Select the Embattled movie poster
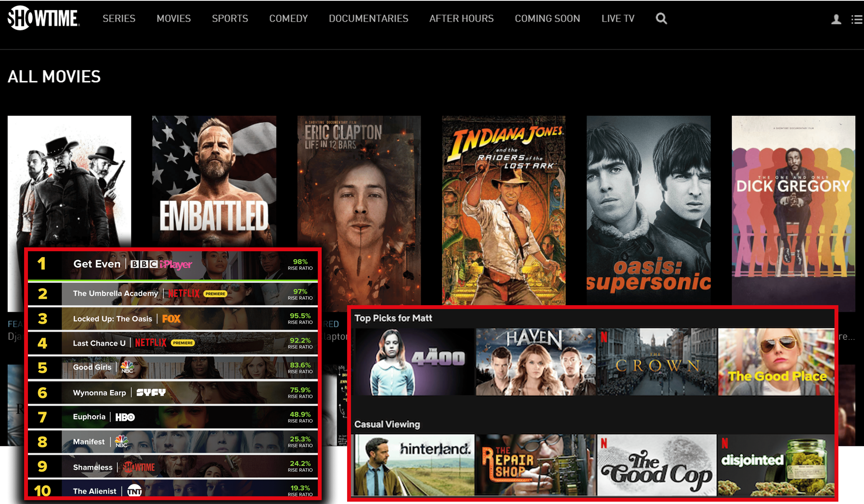Screen dimensions: 864x504 (214, 182)
